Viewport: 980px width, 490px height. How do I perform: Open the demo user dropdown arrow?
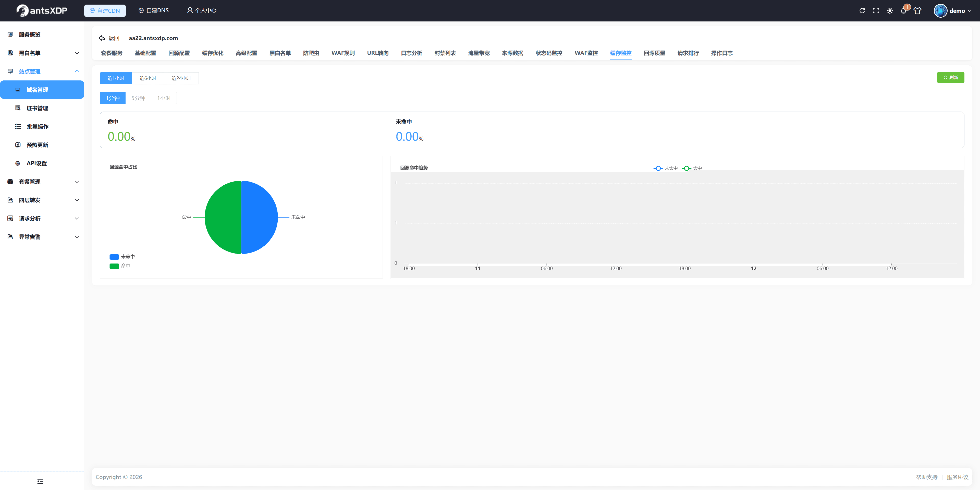tap(970, 11)
